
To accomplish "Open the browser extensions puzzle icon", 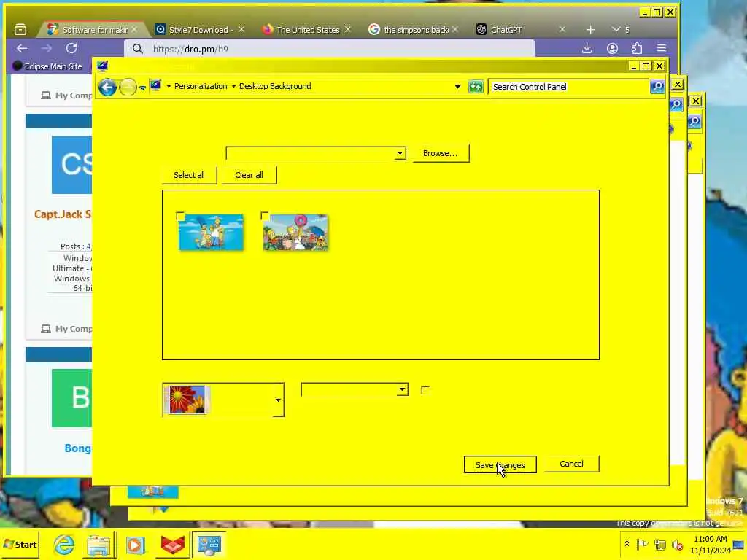I will coord(637,48).
